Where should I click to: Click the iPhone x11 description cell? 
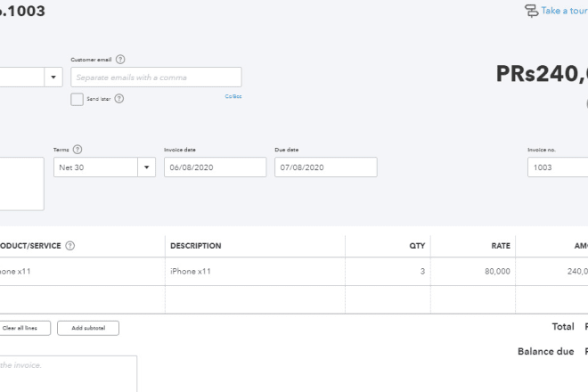click(255, 271)
